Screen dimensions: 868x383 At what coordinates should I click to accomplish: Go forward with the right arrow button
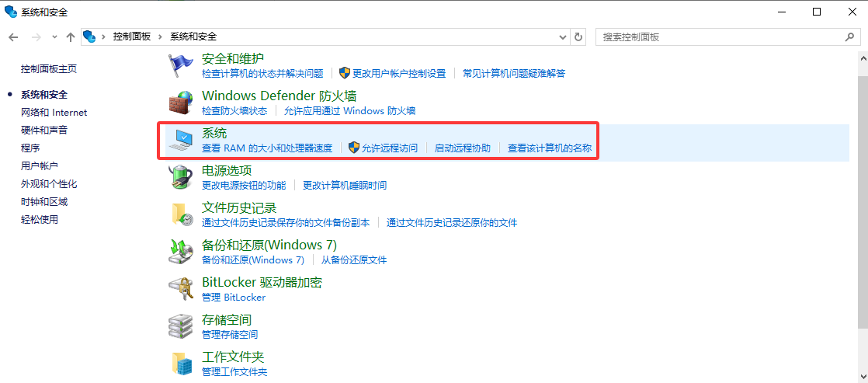click(x=36, y=37)
